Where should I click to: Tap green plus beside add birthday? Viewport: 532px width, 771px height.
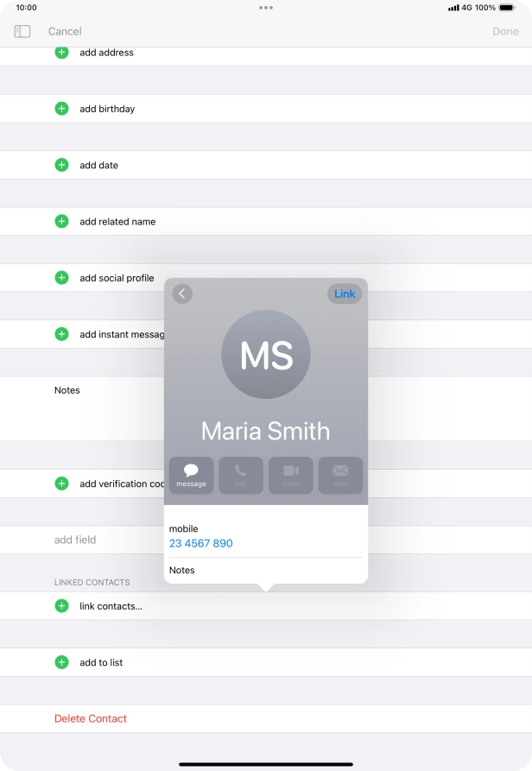click(x=61, y=109)
